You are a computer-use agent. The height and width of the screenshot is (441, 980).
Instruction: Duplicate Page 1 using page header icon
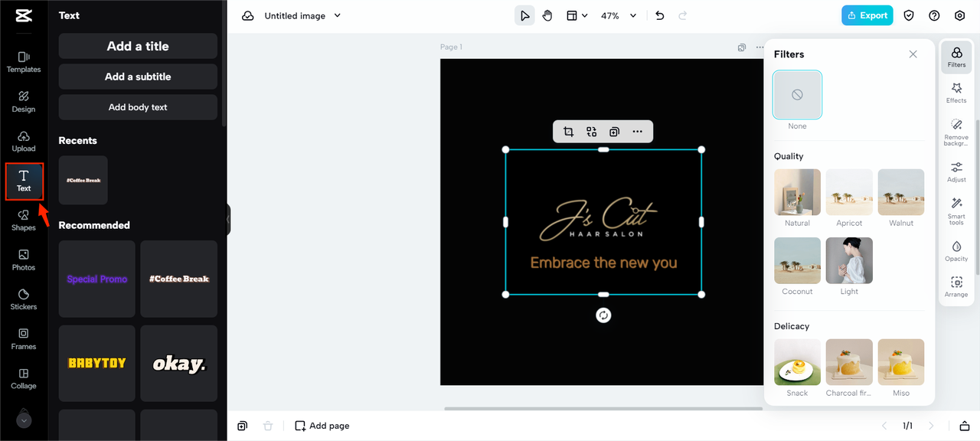click(742, 47)
